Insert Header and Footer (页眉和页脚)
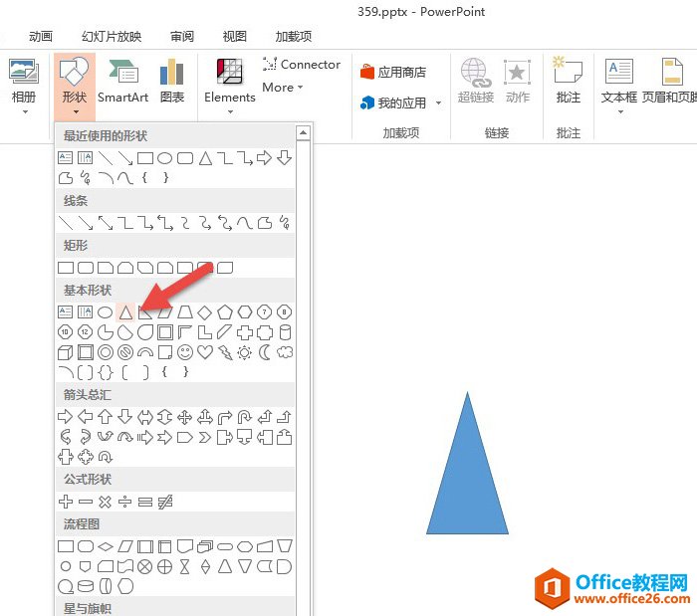 (670, 81)
